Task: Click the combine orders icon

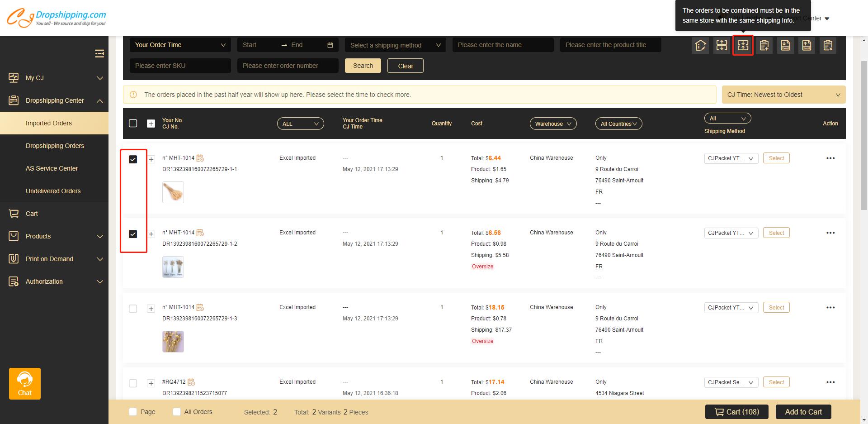Action: coord(743,45)
